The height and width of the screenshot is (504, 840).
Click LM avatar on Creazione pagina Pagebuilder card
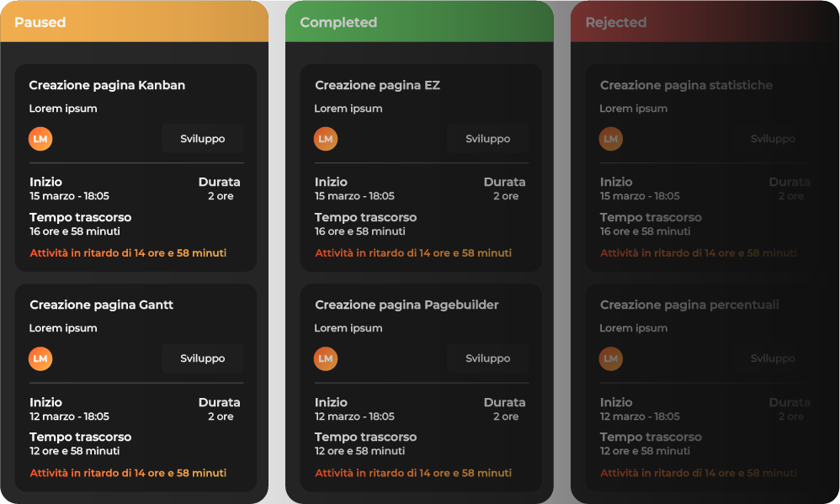(x=326, y=358)
